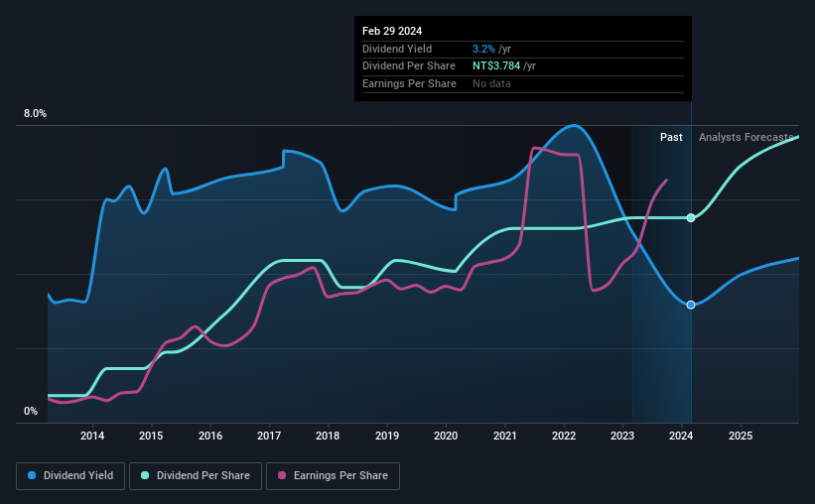
Task: Click the blue Dividend Yield legend dot
Action: (x=32, y=475)
